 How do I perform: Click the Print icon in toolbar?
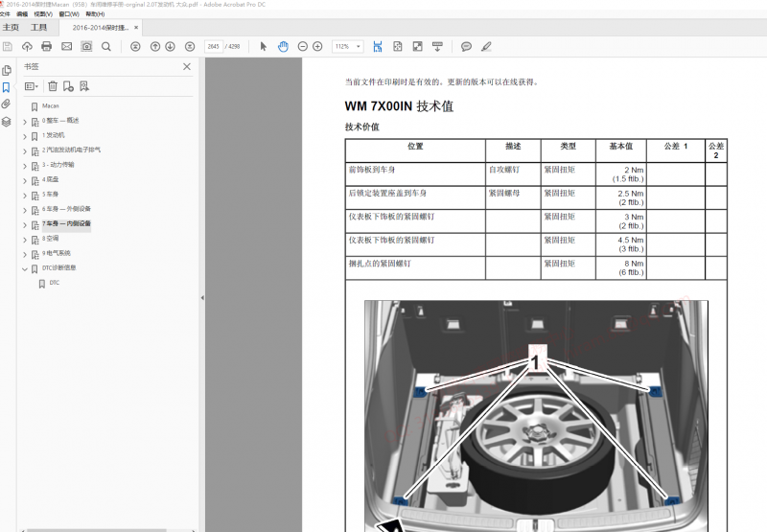tap(46, 46)
